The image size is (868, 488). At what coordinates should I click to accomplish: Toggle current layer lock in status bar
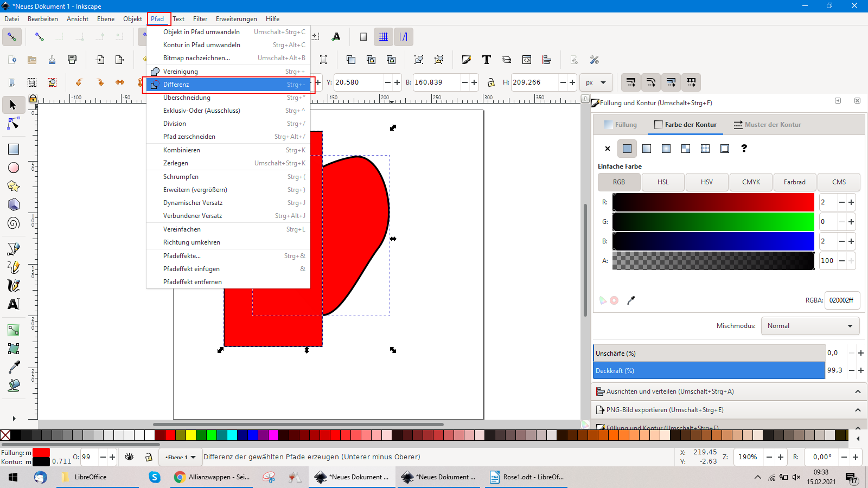[x=149, y=457]
